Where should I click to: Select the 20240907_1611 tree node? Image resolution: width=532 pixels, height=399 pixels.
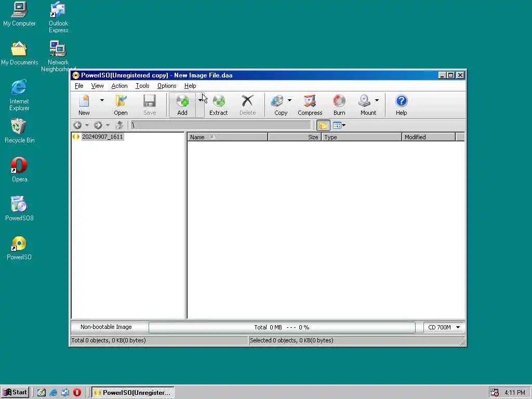tap(102, 137)
